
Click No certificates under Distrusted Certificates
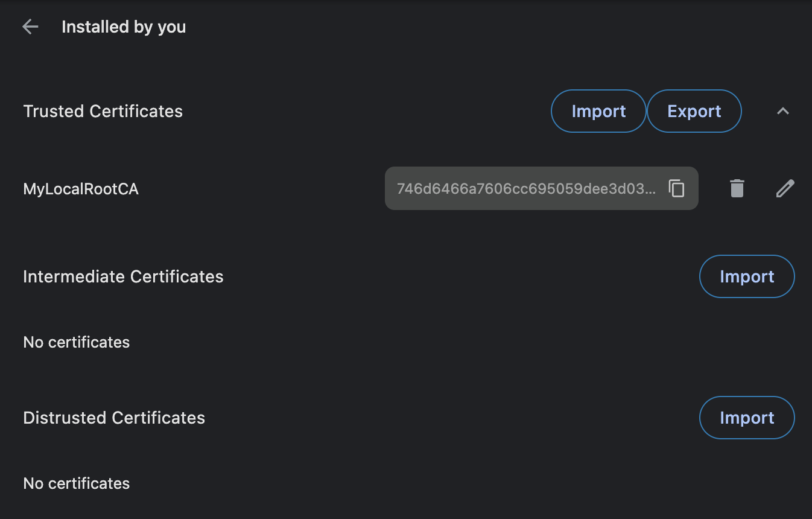[x=77, y=483]
